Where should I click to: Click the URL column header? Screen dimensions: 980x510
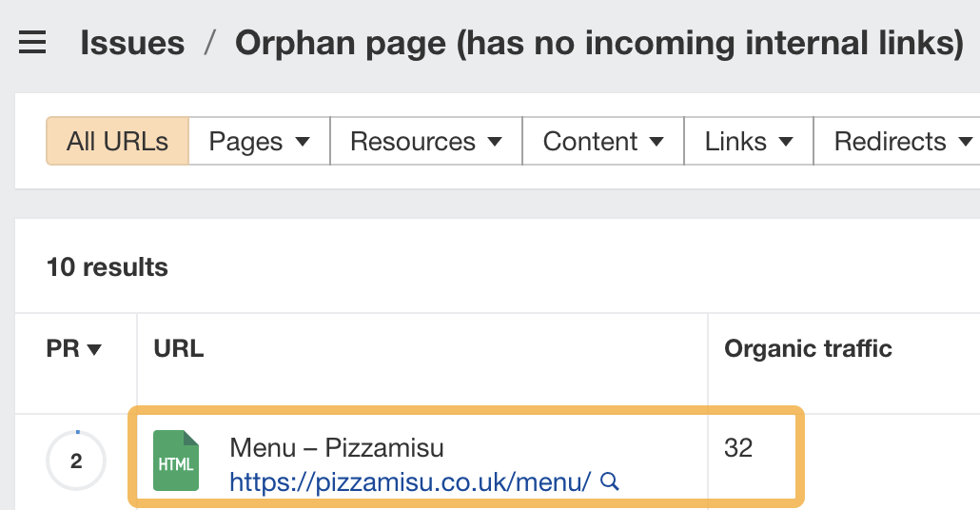[179, 349]
